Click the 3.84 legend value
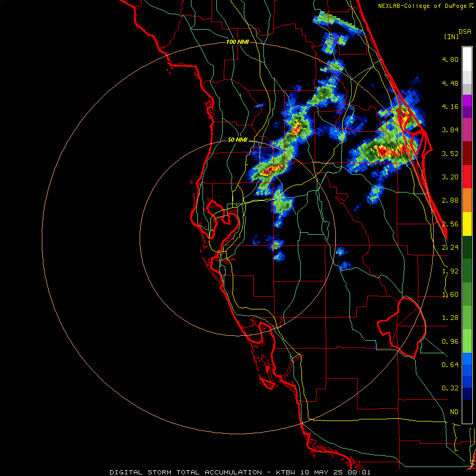Image resolution: width=476 pixels, height=476 pixels. pos(450,130)
